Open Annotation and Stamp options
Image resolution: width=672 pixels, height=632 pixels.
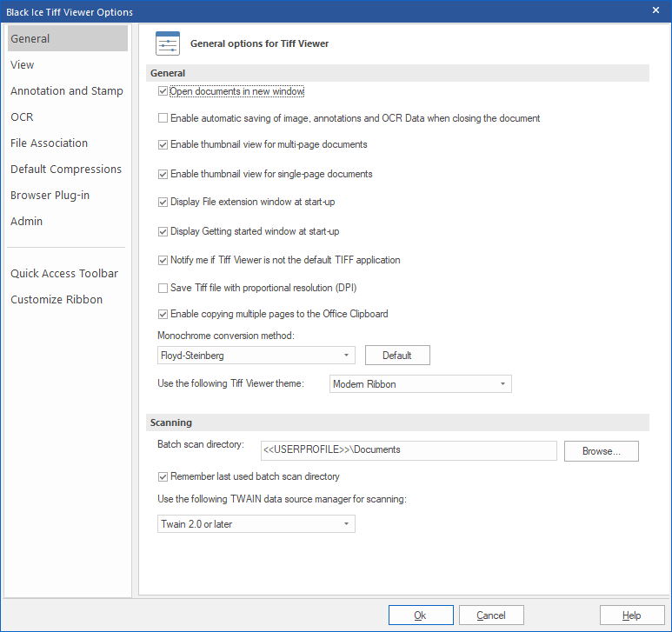tap(67, 90)
